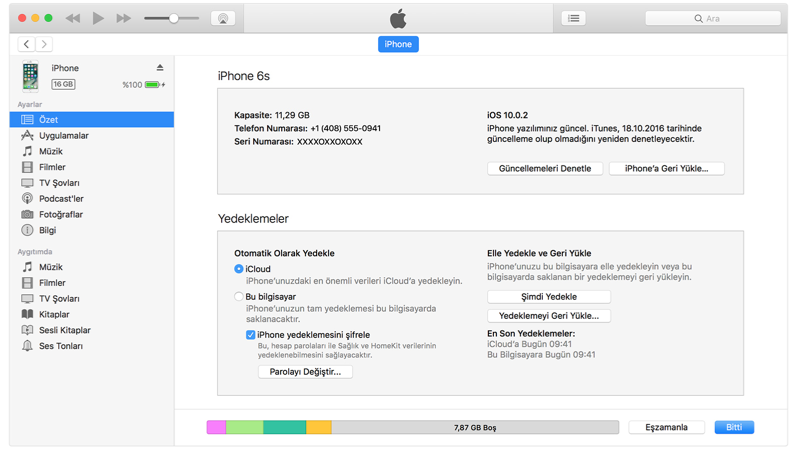The height and width of the screenshot is (452, 797).
Task: Click the Kapasite: 11,29 GB text
Action: [272, 115]
